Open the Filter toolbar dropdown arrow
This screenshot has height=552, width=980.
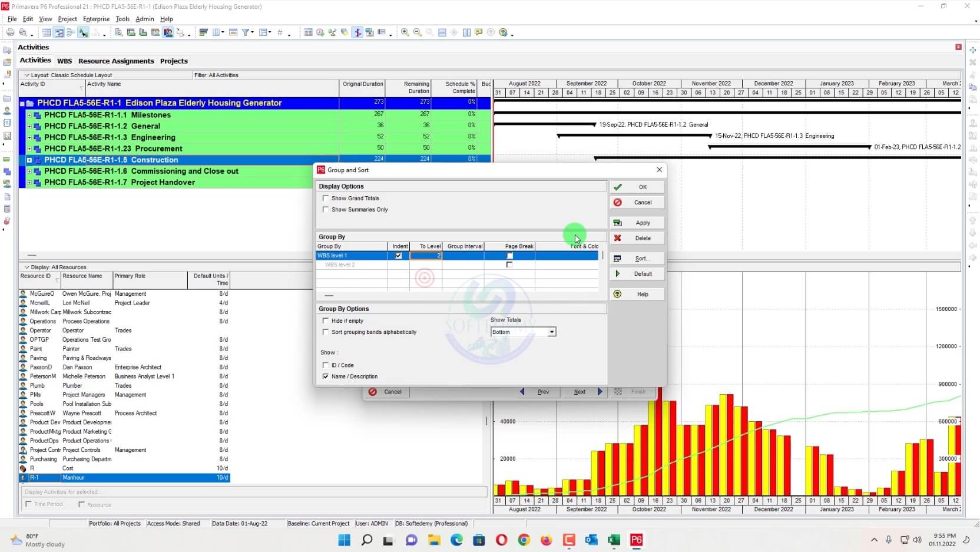coord(252,32)
